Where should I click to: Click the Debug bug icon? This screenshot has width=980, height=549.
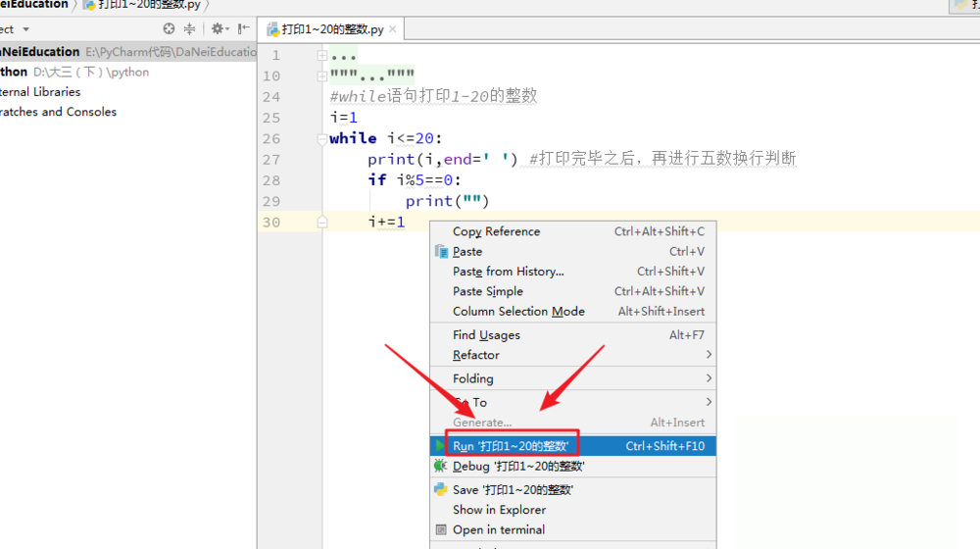(x=441, y=466)
